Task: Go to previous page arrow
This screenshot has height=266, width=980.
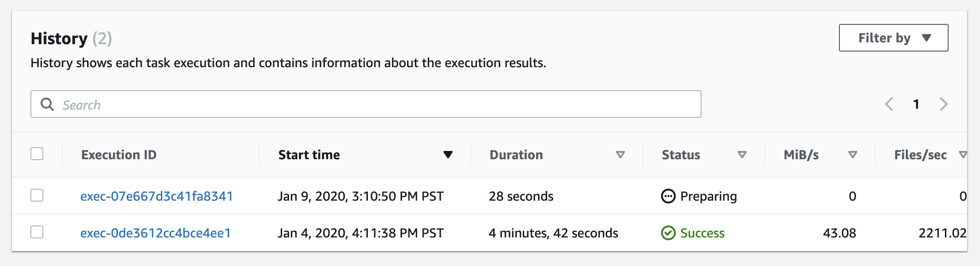Action: (889, 104)
